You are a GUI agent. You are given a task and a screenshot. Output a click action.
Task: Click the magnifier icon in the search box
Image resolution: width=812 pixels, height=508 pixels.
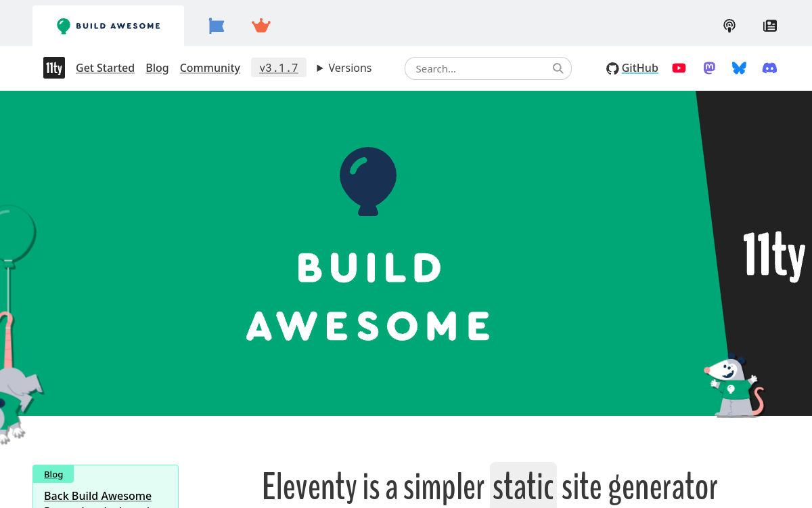click(558, 68)
